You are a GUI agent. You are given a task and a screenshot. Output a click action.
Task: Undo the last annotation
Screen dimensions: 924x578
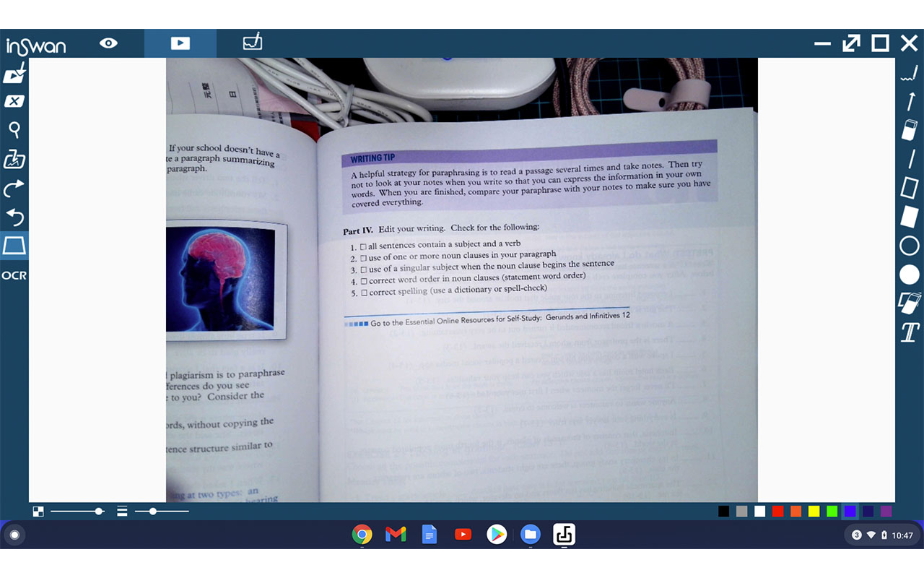[x=14, y=217]
